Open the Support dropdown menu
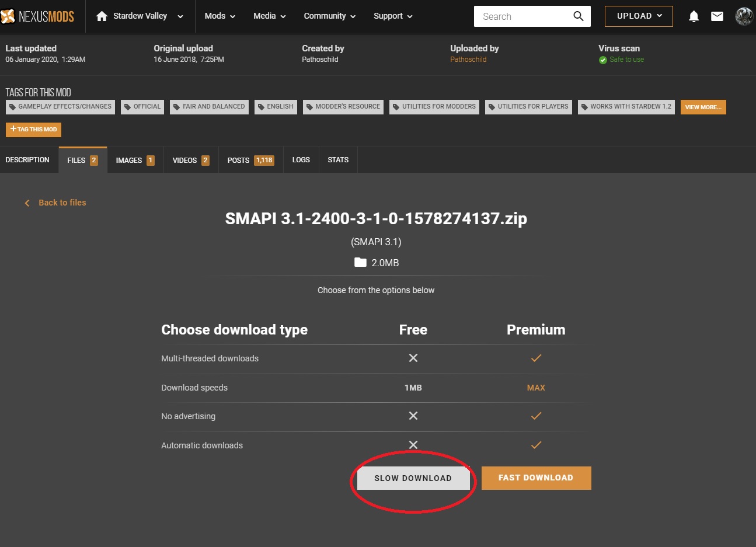 coord(393,16)
